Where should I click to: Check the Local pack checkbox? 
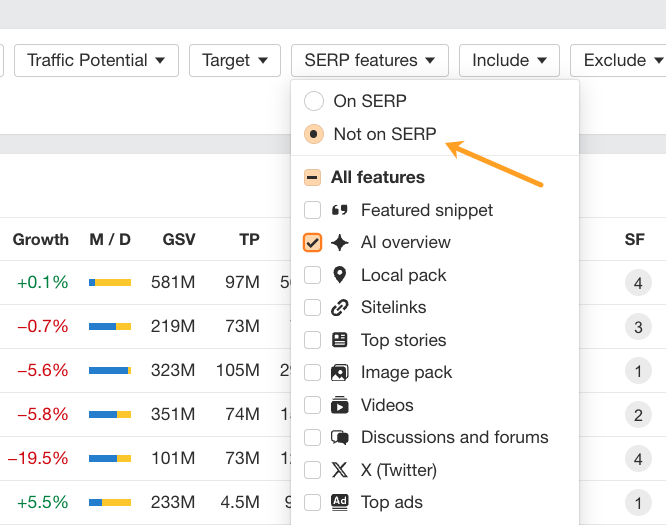[x=312, y=275]
